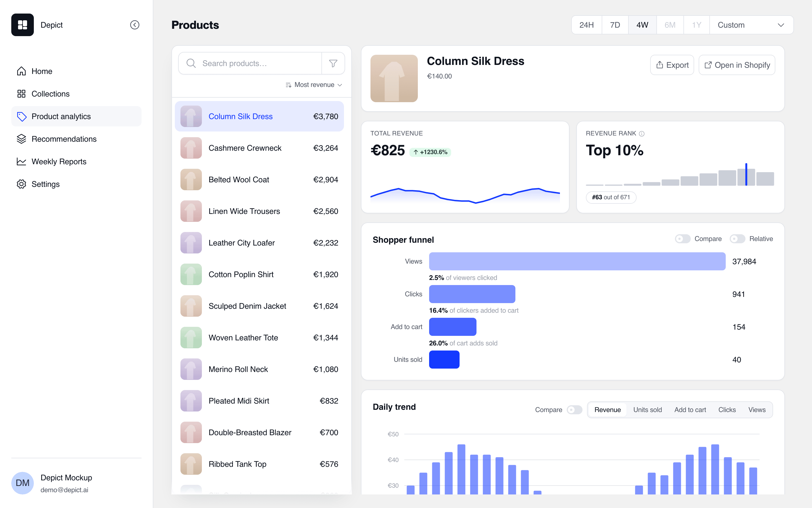The image size is (812, 508).
Task: Select Double-Breasted Blazer in the product list
Action: [259, 432]
